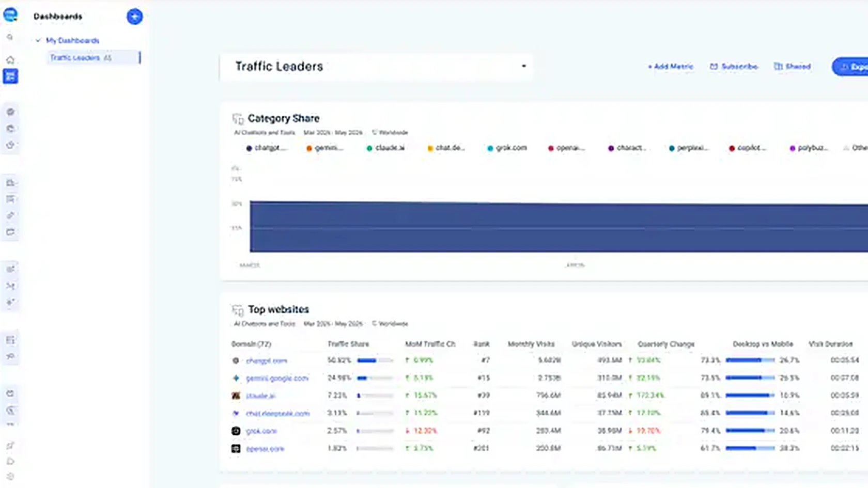Click the Dashboards panel heading

tap(58, 17)
